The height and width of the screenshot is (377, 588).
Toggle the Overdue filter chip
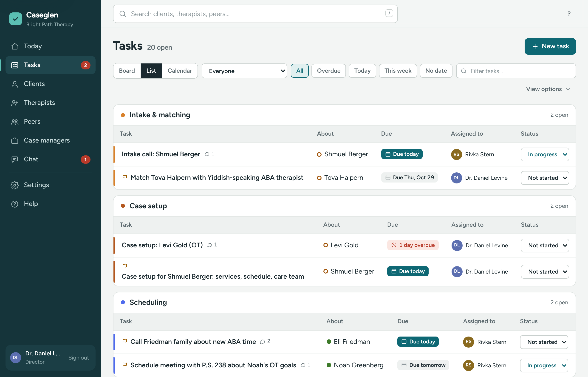(x=328, y=71)
